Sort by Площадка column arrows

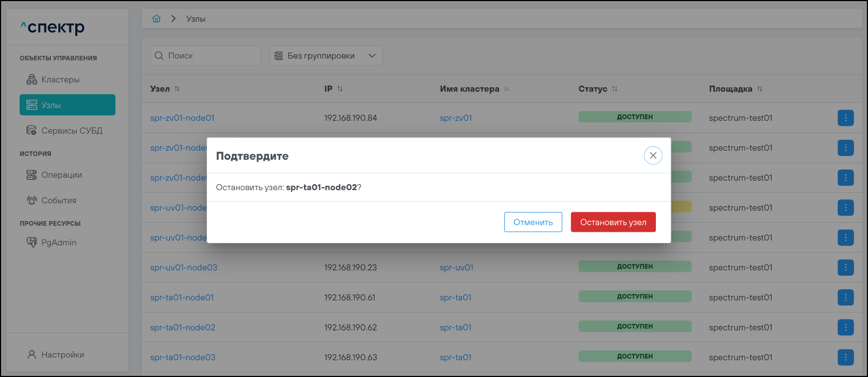[x=760, y=89]
